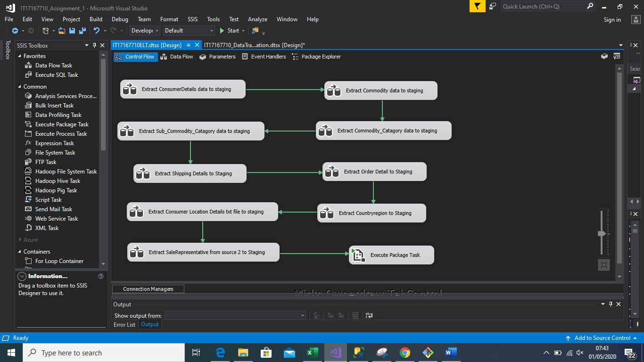Adjust the design surface zoom slider
Screen dimensions: 644x362
click(602, 233)
